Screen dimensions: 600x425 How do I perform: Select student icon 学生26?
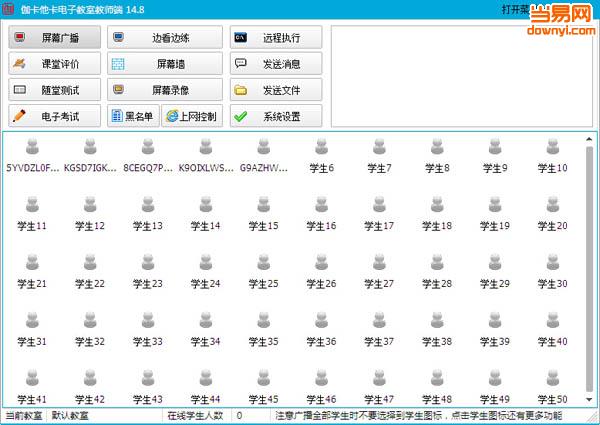tap(321, 262)
